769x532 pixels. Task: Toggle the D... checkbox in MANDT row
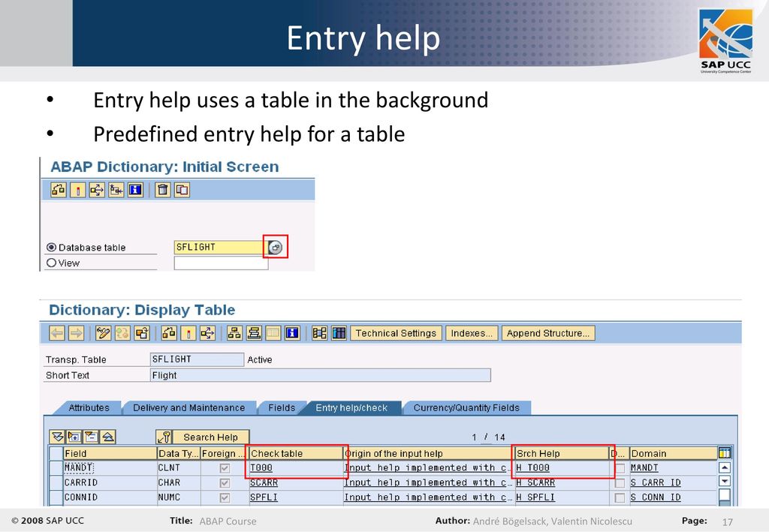pos(620,468)
